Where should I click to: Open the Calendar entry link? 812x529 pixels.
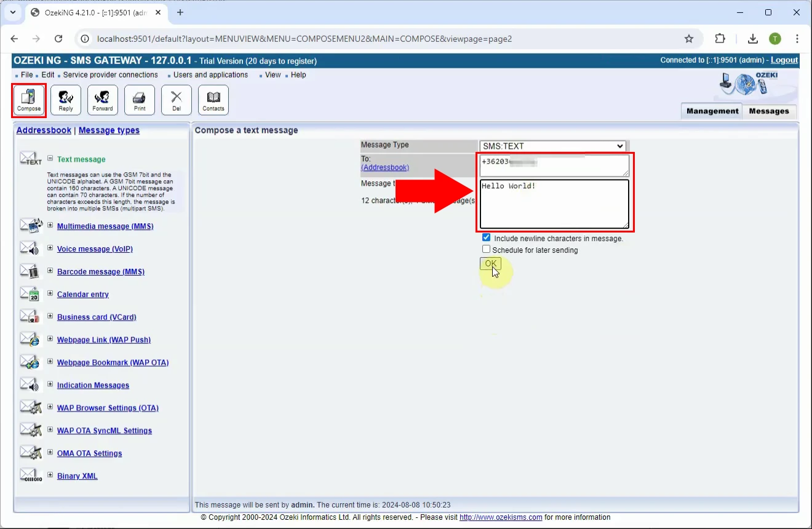83,295
